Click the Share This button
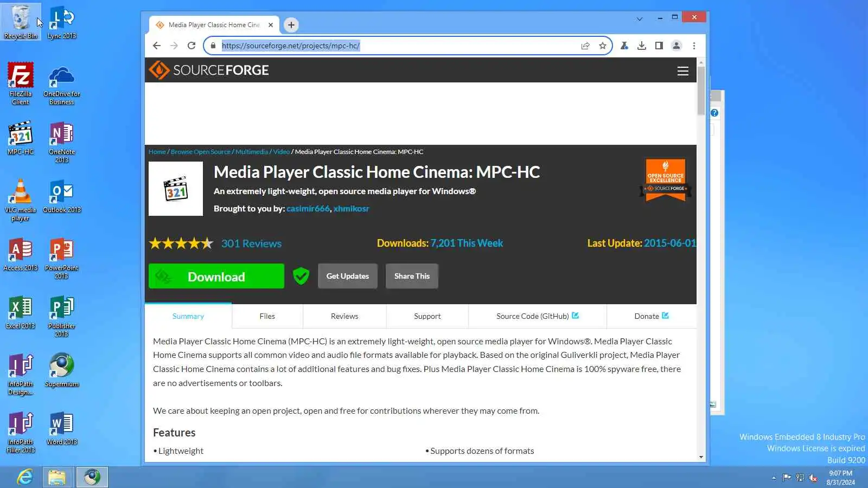This screenshot has height=488, width=868. (x=412, y=276)
